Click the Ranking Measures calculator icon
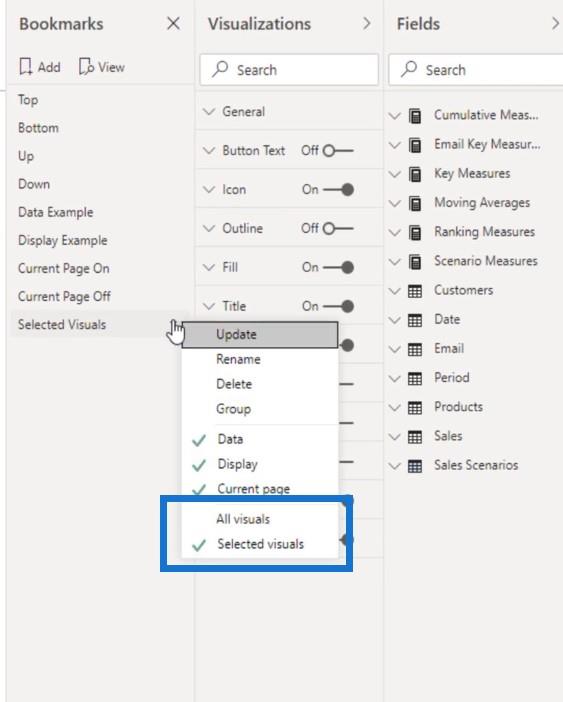 415,232
